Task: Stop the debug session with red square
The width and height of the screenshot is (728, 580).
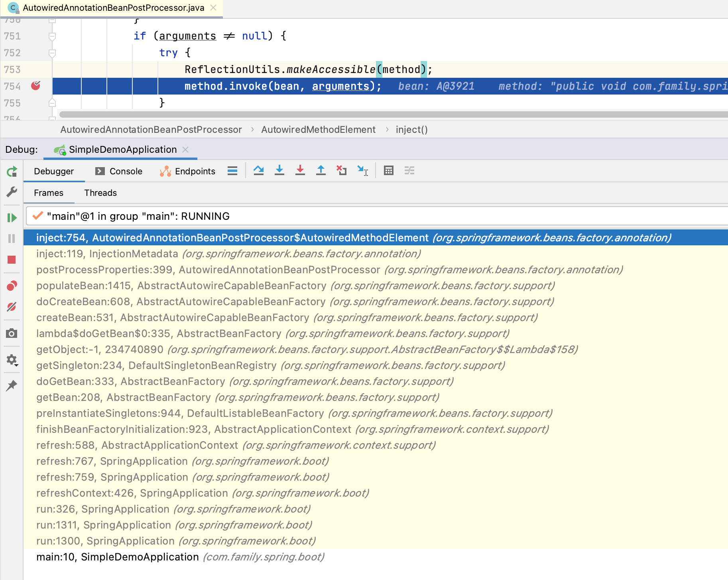Action: [12, 260]
